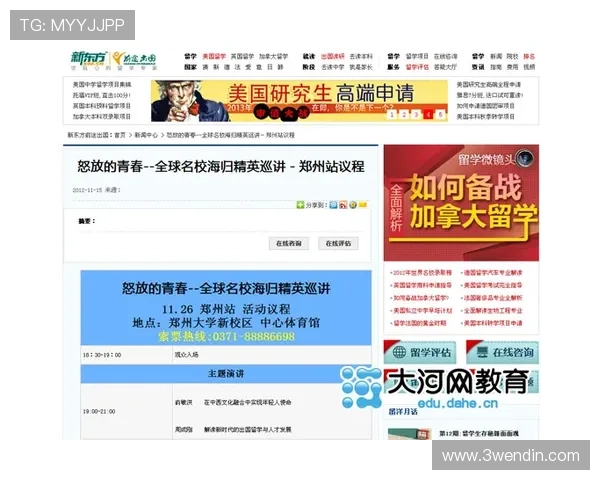This screenshot has height=480, width=600.
Task: Go to 首页 in the breadcrumb
Action: pyautogui.click(x=120, y=135)
